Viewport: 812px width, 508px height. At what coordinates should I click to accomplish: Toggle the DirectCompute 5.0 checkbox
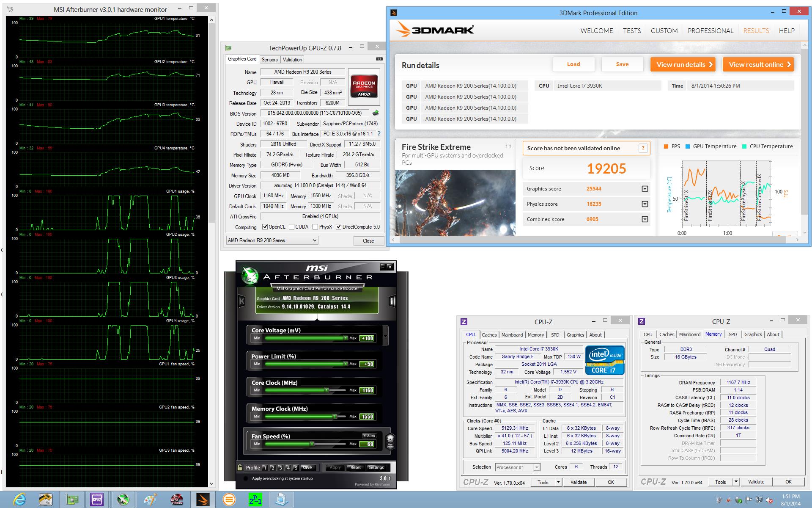tap(338, 227)
